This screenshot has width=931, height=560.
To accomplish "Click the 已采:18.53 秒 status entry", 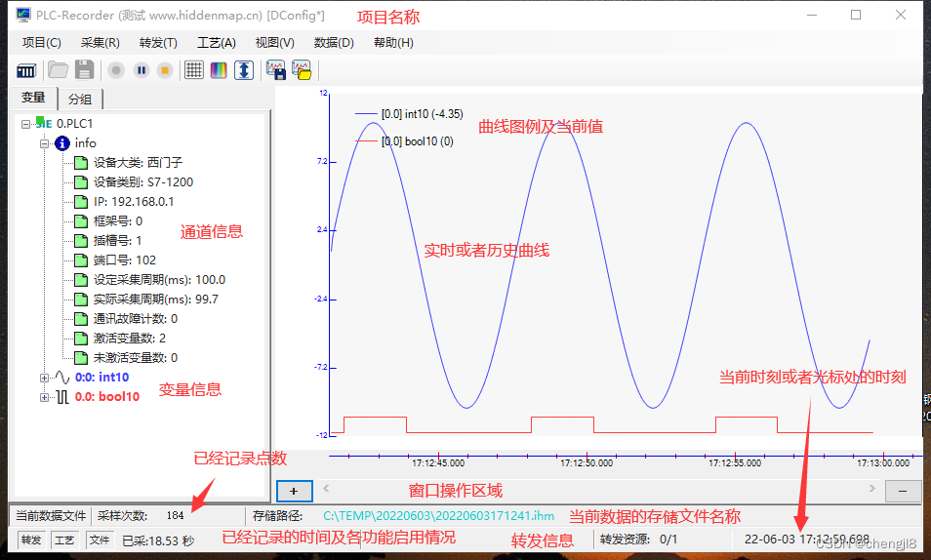I will [158, 541].
